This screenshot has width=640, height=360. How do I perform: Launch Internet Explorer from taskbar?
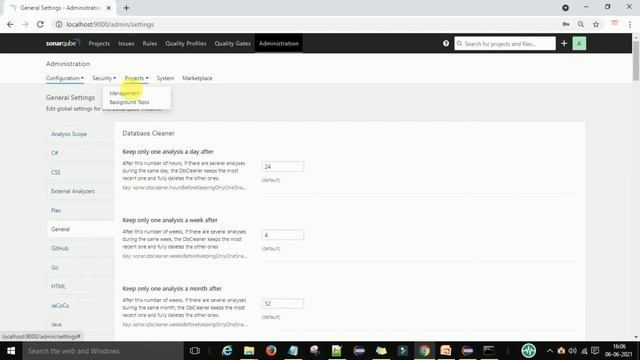coord(227,351)
